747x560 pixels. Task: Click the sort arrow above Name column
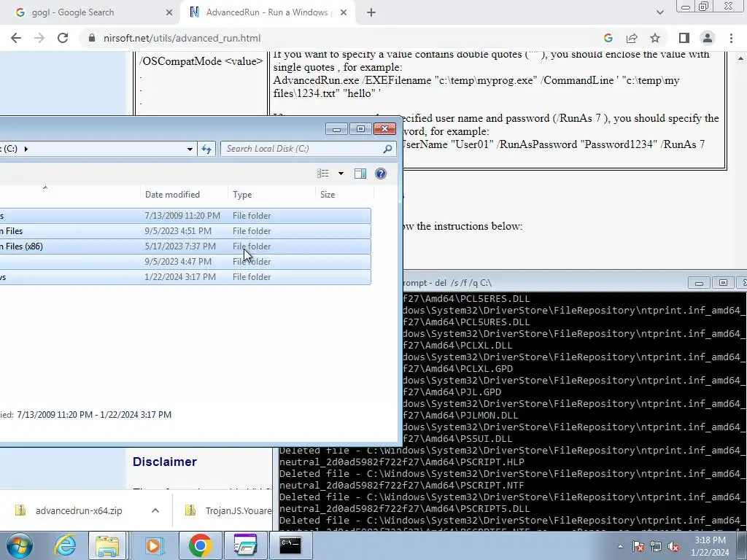45,187
